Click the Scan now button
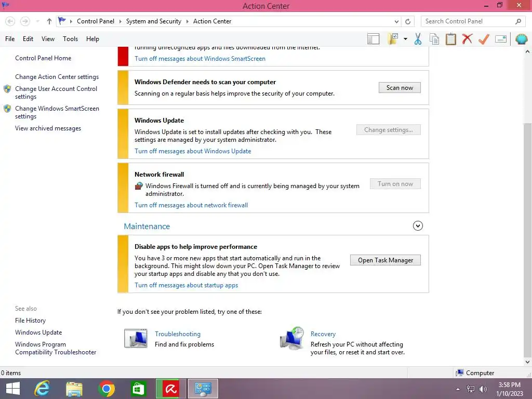The width and height of the screenshot is (532, 399). pyautogui.click(x=400, y=87)
